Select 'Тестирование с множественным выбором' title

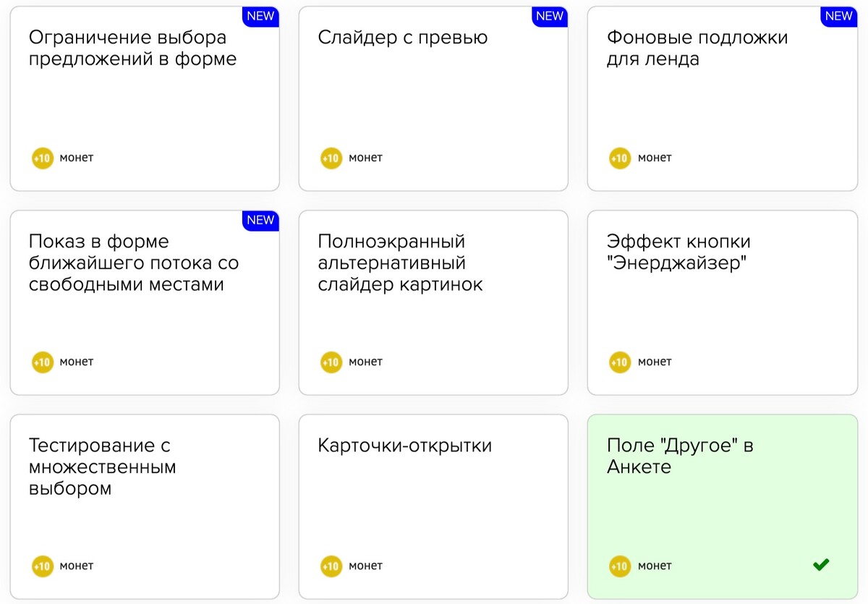[x=103, y=467]
